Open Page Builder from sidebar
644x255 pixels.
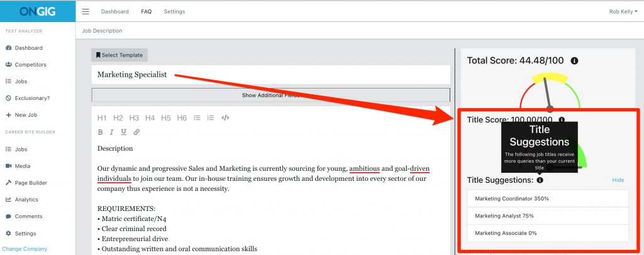tap(26, 183)
